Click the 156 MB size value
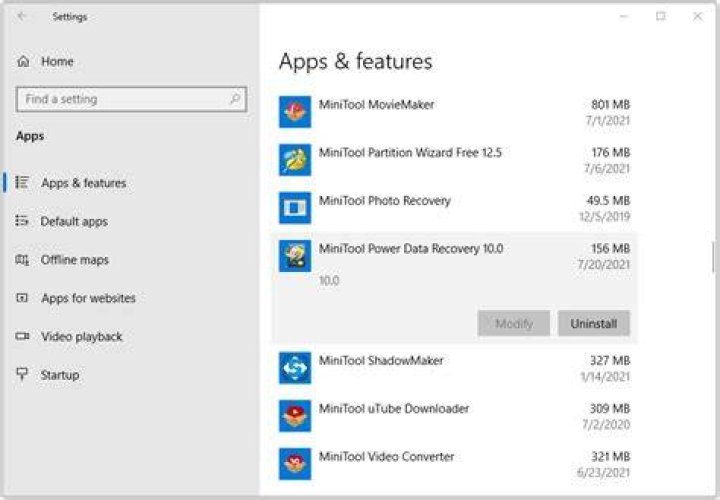 tap(611, 248)
